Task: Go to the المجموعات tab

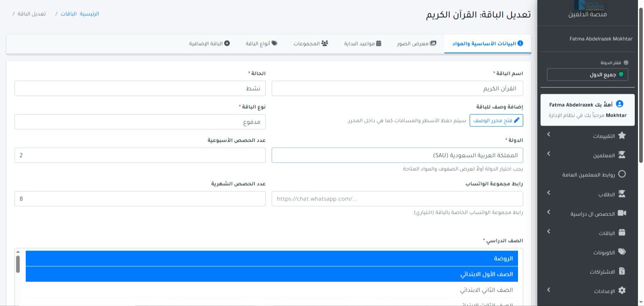Action: [x=310, y=43]
